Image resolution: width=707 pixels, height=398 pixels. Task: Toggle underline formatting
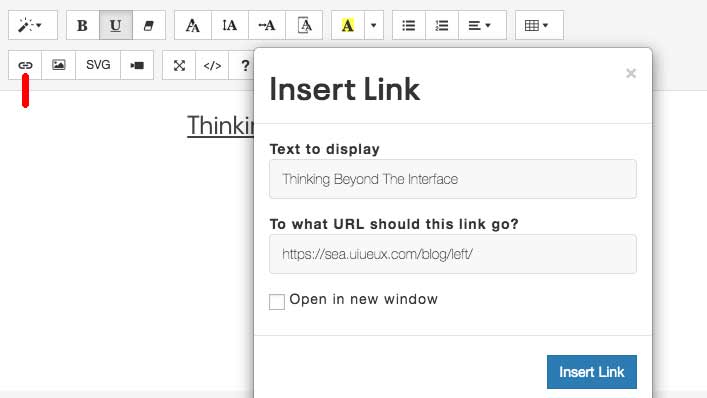click(x=116, y=25)
